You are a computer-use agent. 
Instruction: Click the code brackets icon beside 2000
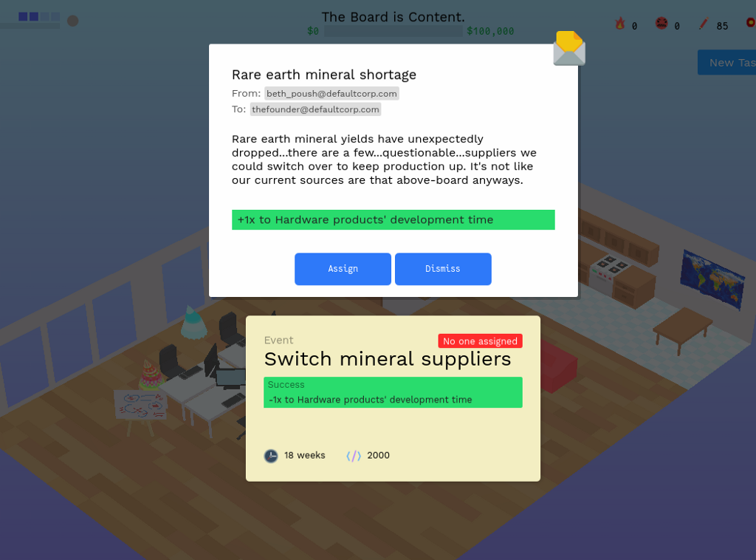point(354,456)
